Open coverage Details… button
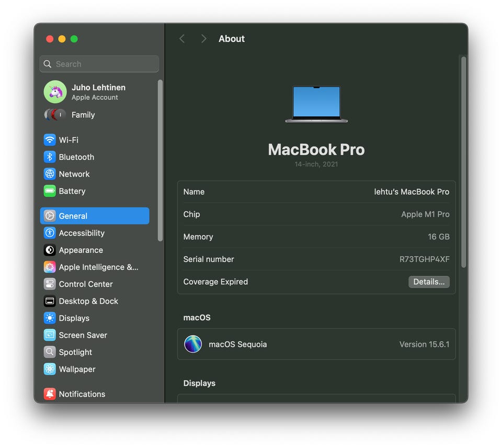Screen dimensions: 502x448 pyautogui.click(x=429, y=282)
